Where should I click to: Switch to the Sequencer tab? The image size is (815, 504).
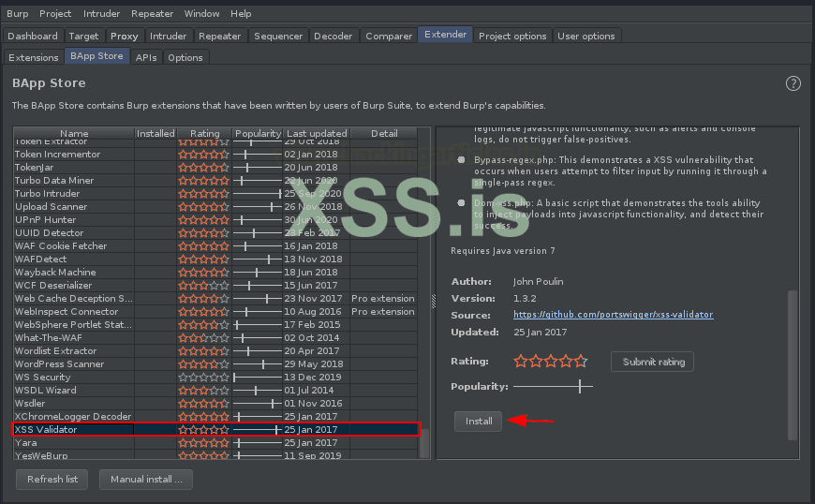278,36
